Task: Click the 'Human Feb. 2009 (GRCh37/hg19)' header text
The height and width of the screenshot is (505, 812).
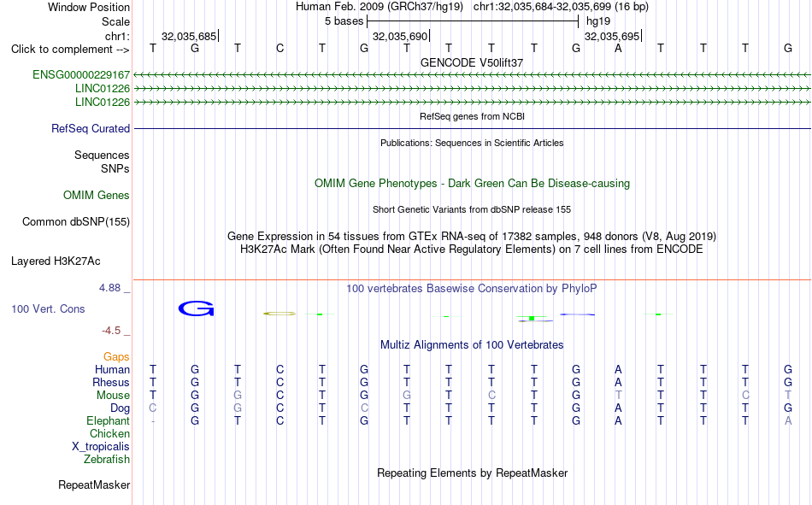Action: point(381,7)
